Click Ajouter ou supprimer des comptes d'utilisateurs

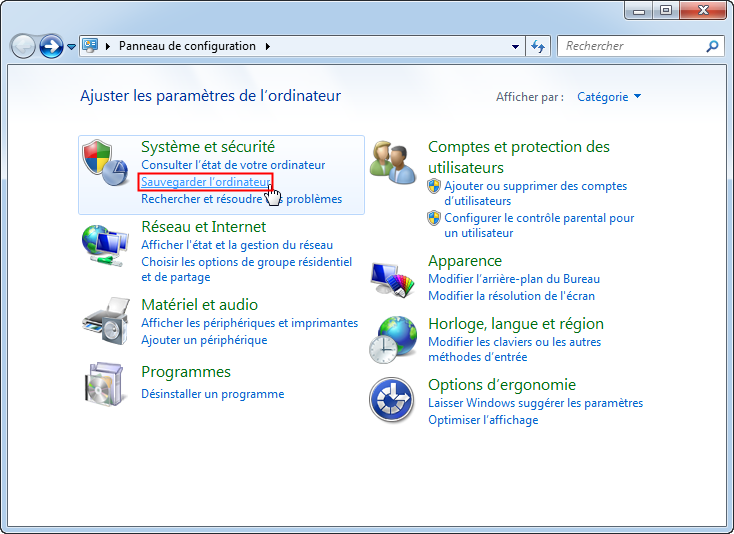(536, 193)
